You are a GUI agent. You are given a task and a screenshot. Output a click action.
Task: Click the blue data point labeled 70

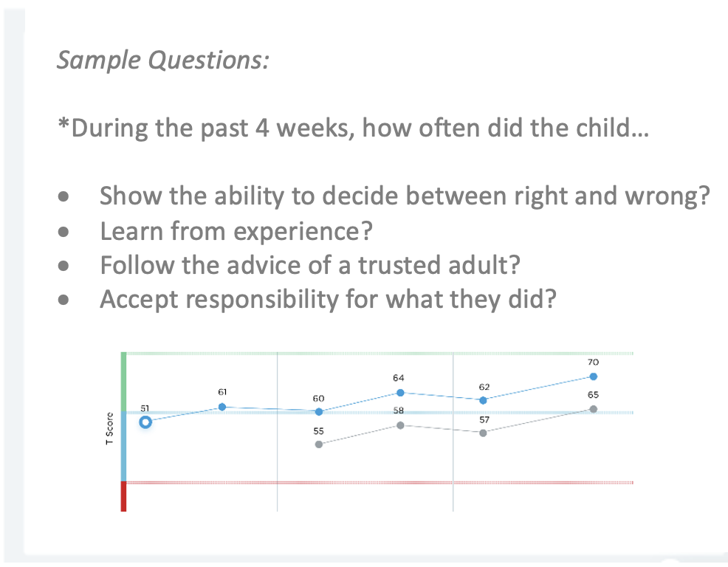coord(594,377)
